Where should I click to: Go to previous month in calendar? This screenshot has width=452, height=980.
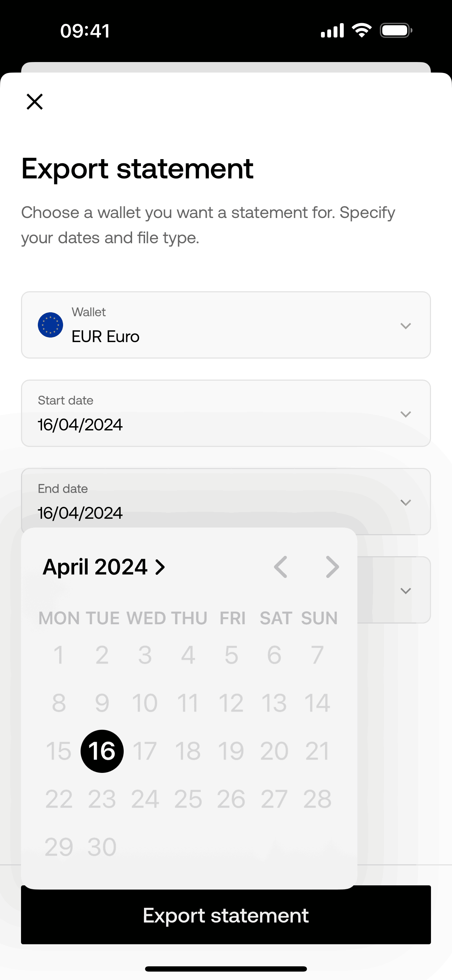(x=281, y=567)
